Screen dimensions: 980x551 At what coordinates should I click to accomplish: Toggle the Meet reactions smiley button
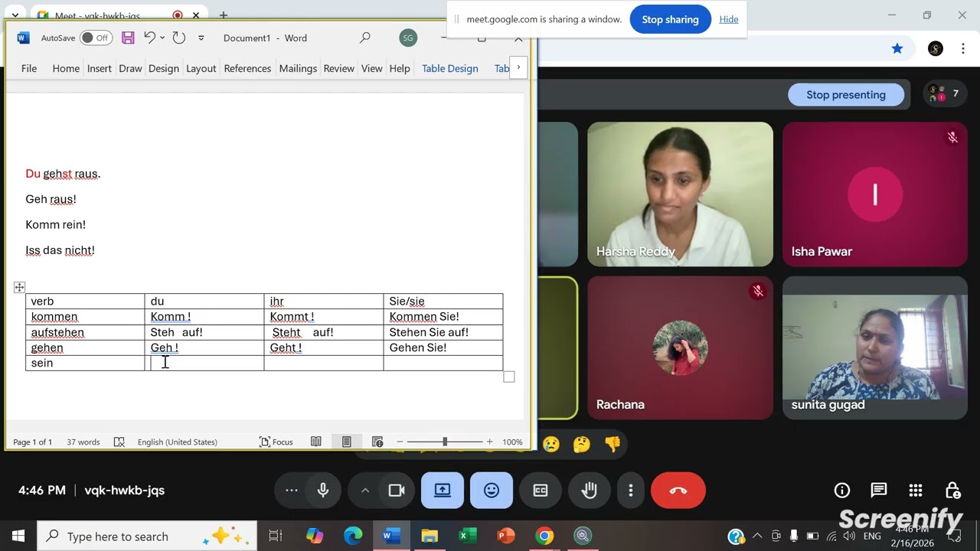492,491
